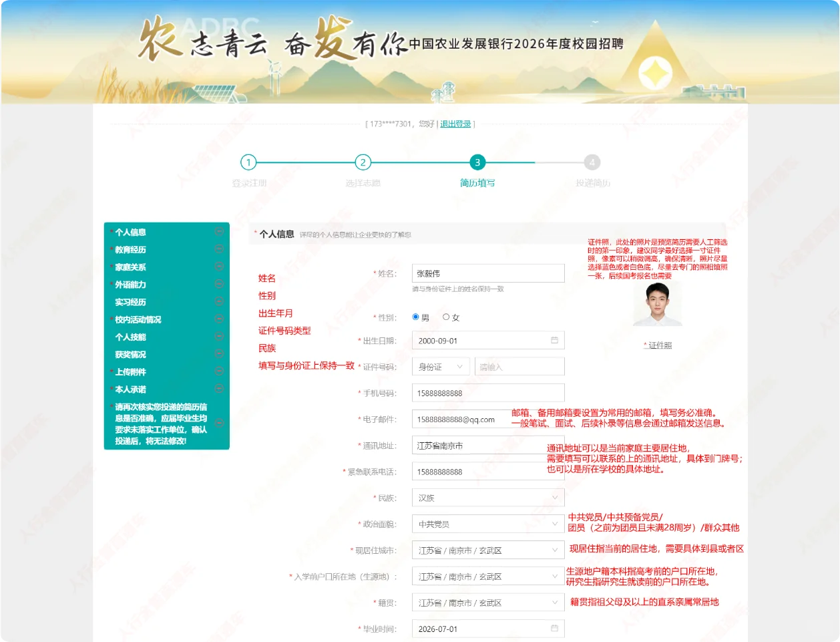Screen dimensions: 840x642
Task: Click arrow icon beside sidebar reminder text
Action: [x=219, y=423]
